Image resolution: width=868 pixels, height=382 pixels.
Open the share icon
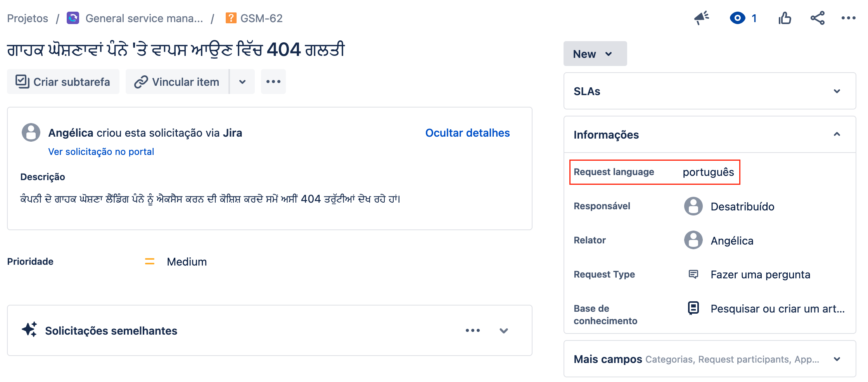pyautogui.click(x=817, y=18)
